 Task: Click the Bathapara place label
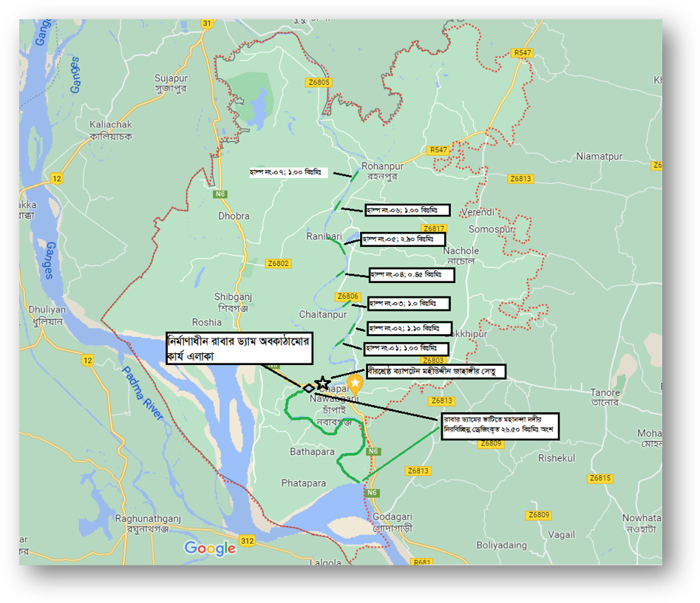click(x=312, y=452)
